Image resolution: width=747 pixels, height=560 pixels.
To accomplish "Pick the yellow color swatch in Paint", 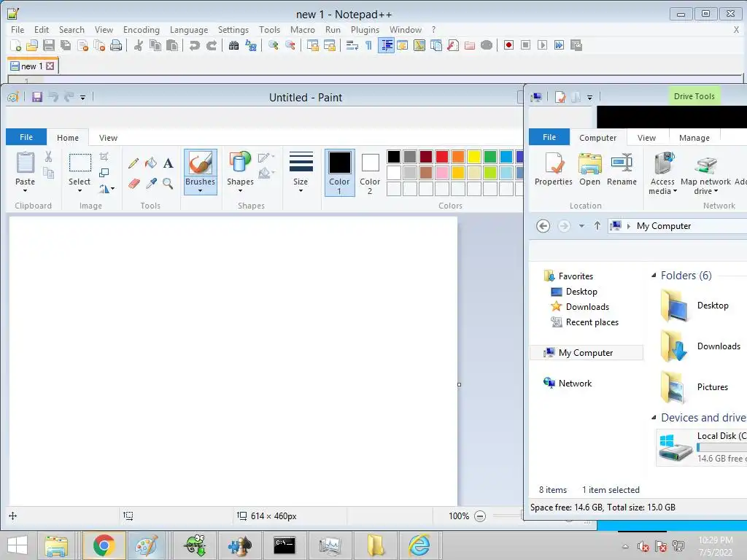I will click(x=474, y=157).
